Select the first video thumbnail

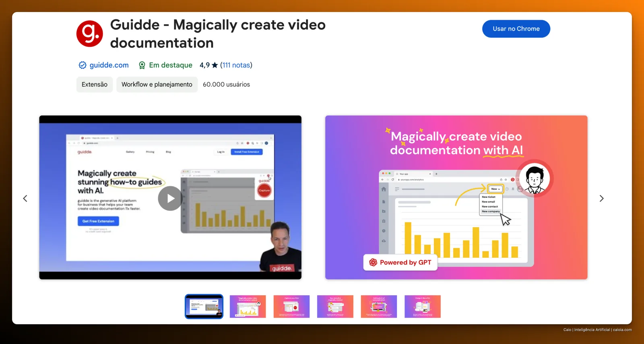pyautogui.click(x=204, y=307)
